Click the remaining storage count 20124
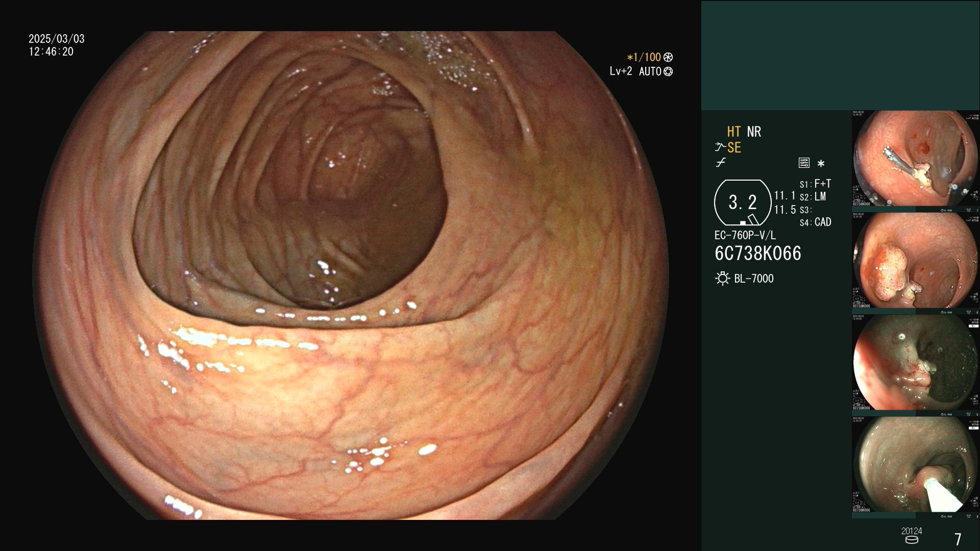Viewport: 980px width, 551px height. 912,531
